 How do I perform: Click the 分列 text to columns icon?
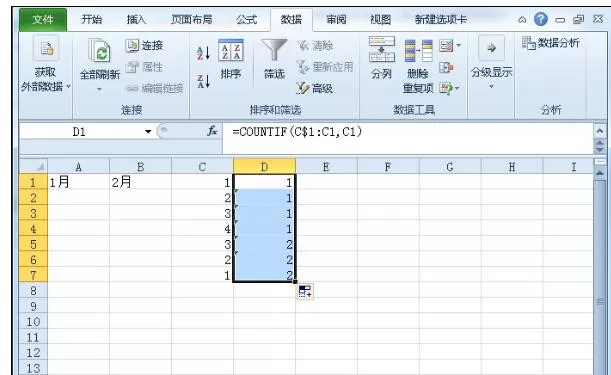click(381, 49)
